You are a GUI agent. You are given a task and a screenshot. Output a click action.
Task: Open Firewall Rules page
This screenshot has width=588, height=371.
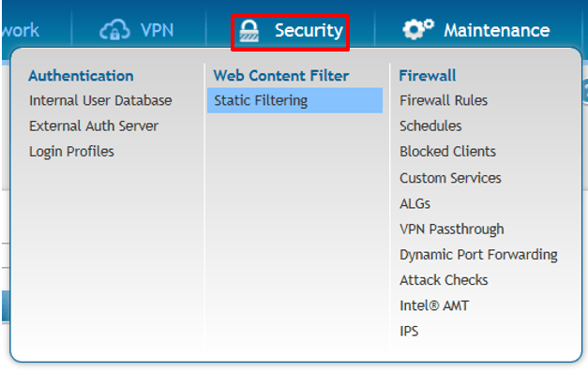tap(444, 100)
